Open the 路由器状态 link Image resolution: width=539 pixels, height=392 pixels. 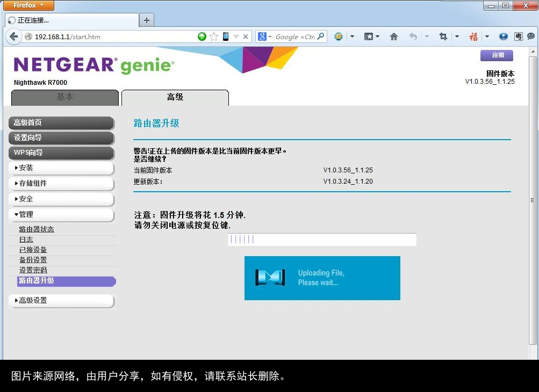(x=36, y=229)
